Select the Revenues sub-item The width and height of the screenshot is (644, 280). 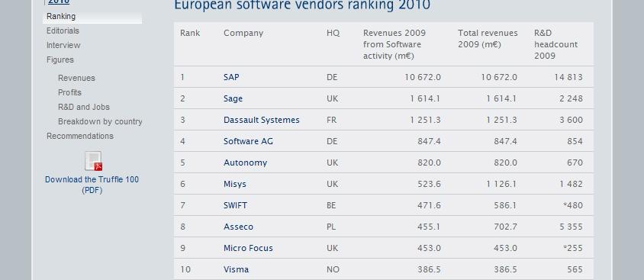click(76, 78)
